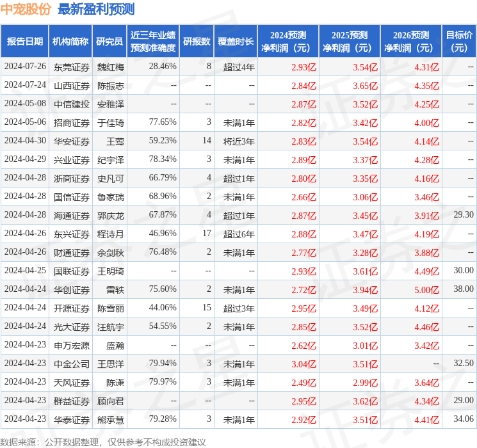
Task: Select the 财通证券 cell
Action: (x=72, y=253)
